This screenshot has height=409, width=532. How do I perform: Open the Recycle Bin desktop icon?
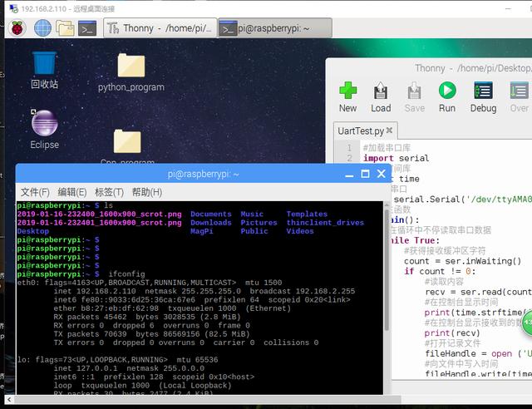click(x=44, y=71)
